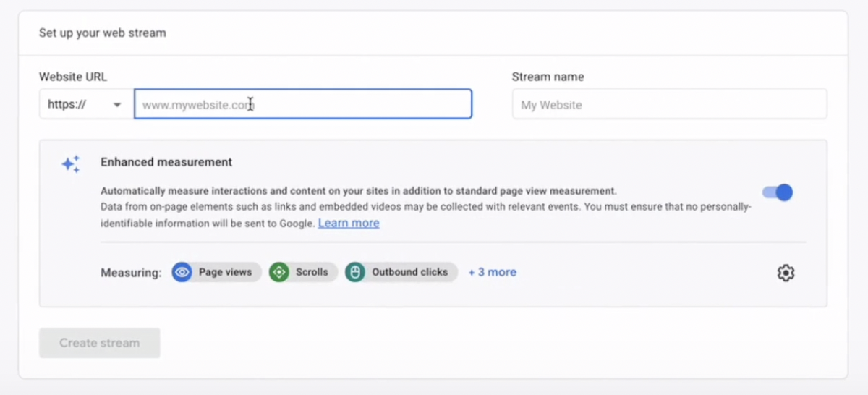Expand the + 3 more measurements
The height and width of the screenshot is (395, 868).
point(493,272)
